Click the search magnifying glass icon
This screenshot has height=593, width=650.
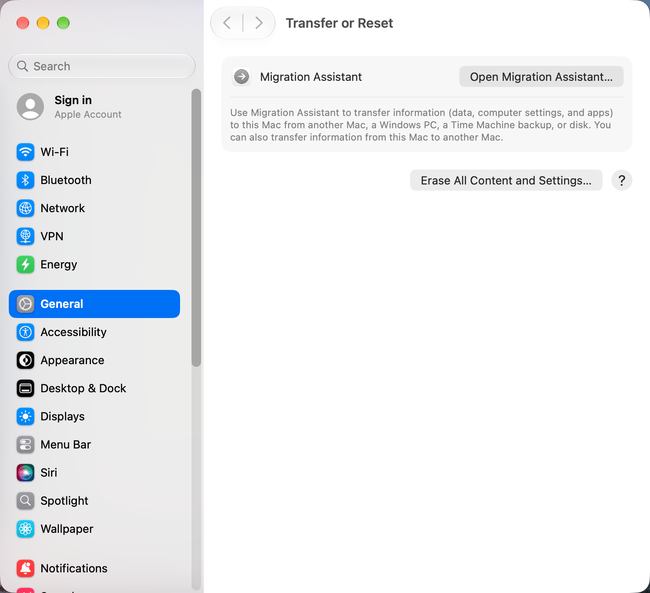click(22, 66)
